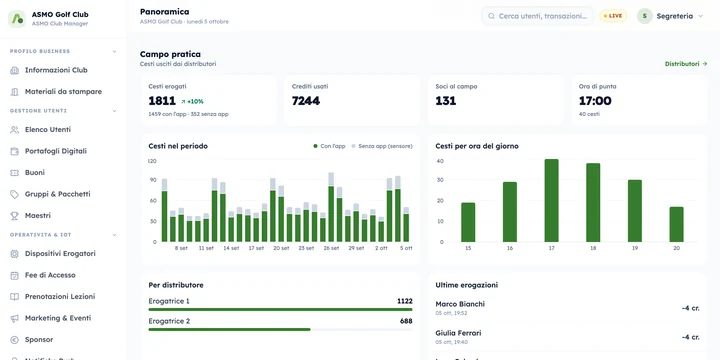The image size is (720, 360).
Task: Open the Distributori link
Action: [686, 64]
